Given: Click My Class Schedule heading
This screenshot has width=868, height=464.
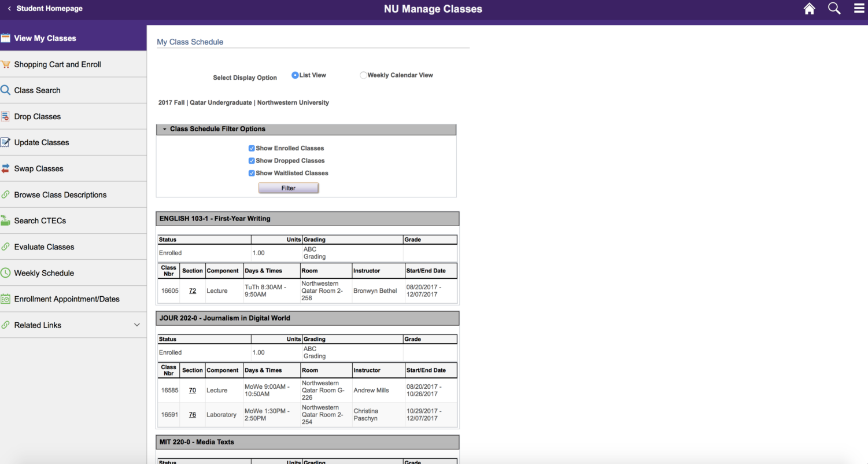Looking at the screenshot, I should [x=190, y=42].
